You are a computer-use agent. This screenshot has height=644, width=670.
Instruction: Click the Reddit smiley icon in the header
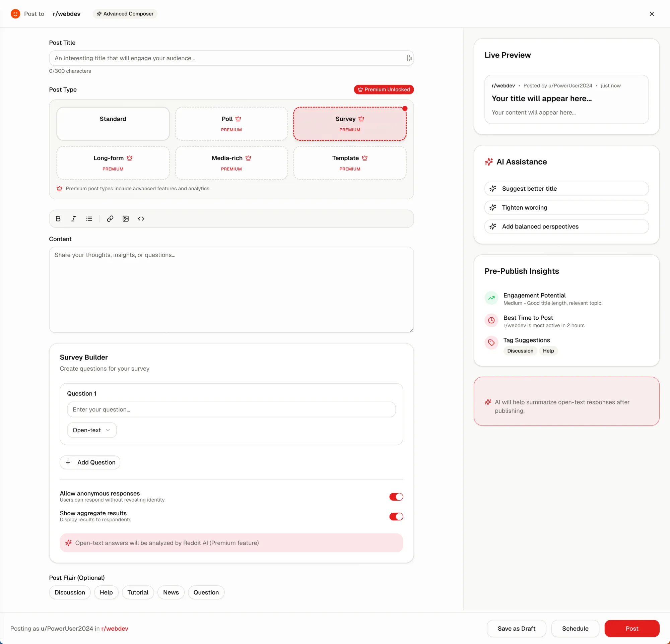pyautogui.click(x=15, y=14)
